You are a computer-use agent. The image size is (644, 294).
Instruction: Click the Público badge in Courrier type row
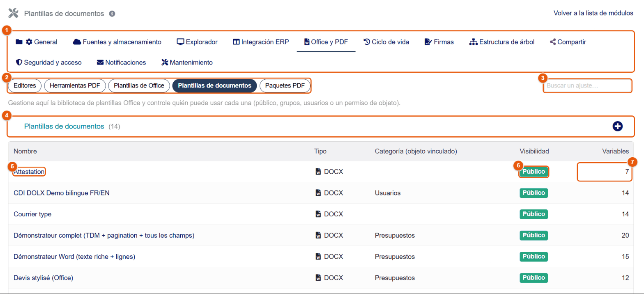534,214
